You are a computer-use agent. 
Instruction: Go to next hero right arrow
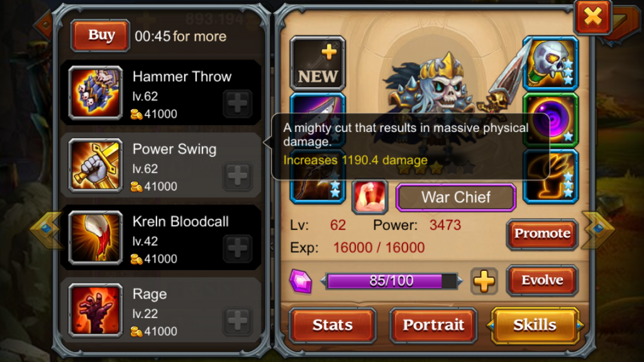(x=599, y=229)
